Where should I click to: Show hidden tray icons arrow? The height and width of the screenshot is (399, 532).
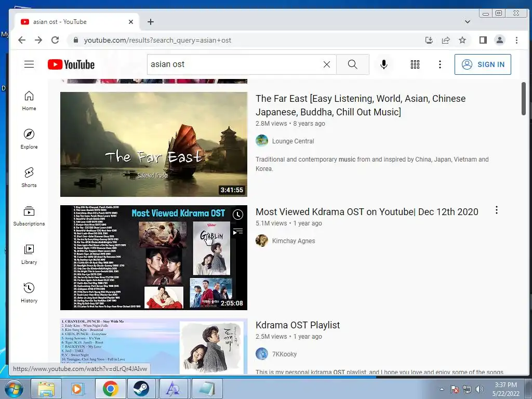coord(442,389)
